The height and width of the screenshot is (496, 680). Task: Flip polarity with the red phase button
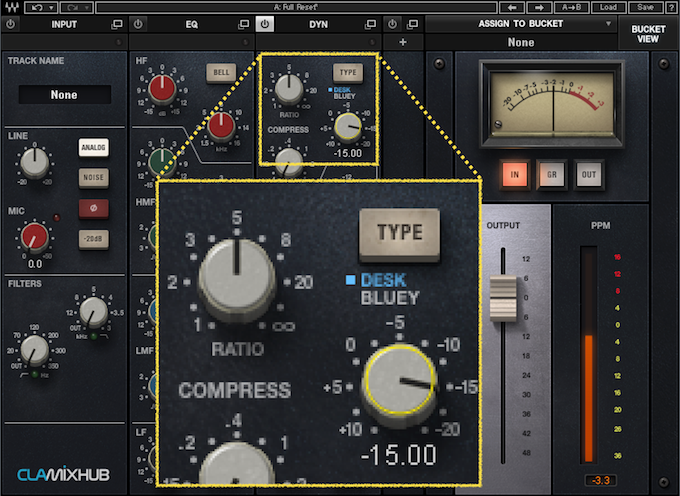(x=93, y=208)
